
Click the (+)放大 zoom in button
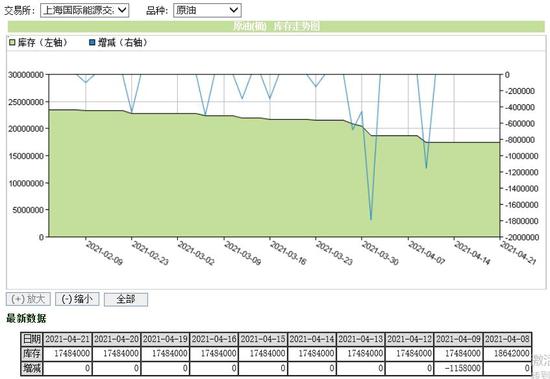tap(28, 299)
